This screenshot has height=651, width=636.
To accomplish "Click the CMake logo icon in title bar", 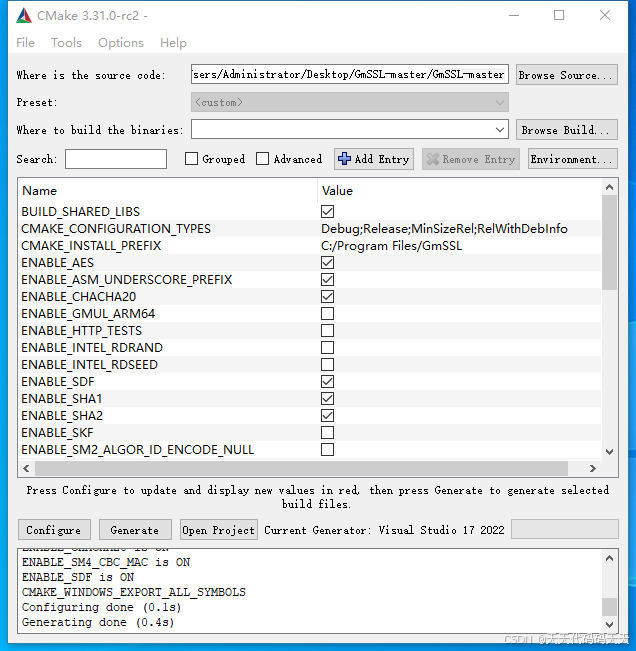I will (x=24, y=16).
